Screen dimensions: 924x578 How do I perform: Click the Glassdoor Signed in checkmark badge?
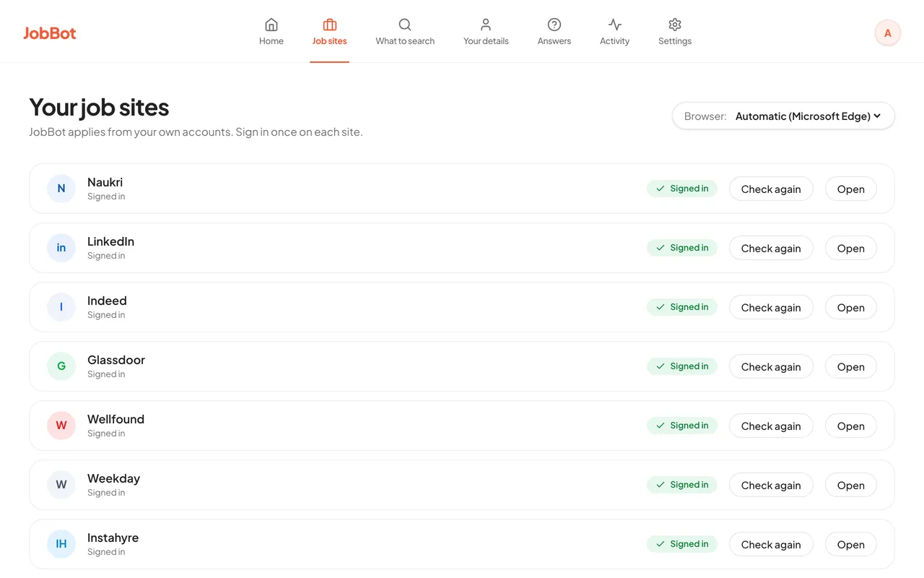(x=682, y=366)
